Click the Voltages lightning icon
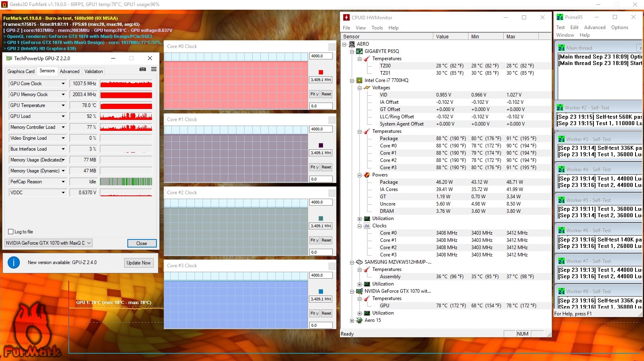Screen dimensions: 644x361 pyautogui.click(x=367, y=88)
